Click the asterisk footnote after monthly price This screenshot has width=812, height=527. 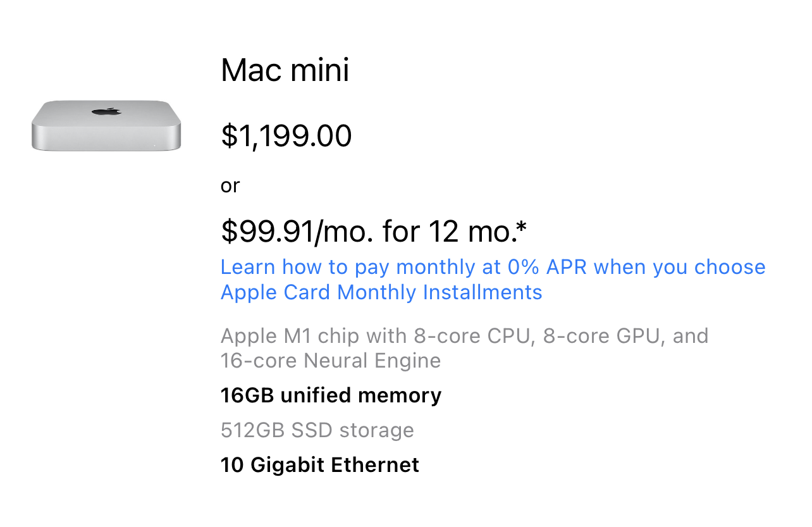(x=522, y=228)
